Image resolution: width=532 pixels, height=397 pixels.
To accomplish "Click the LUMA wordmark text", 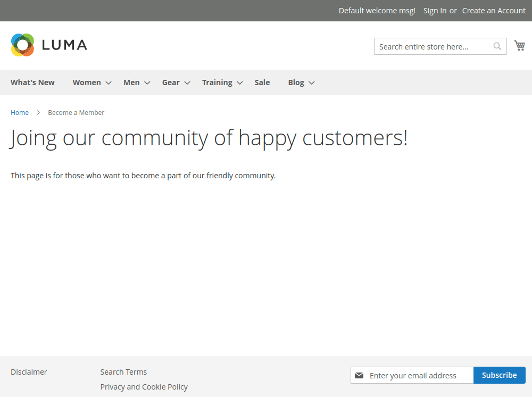I will coord(64,45).
